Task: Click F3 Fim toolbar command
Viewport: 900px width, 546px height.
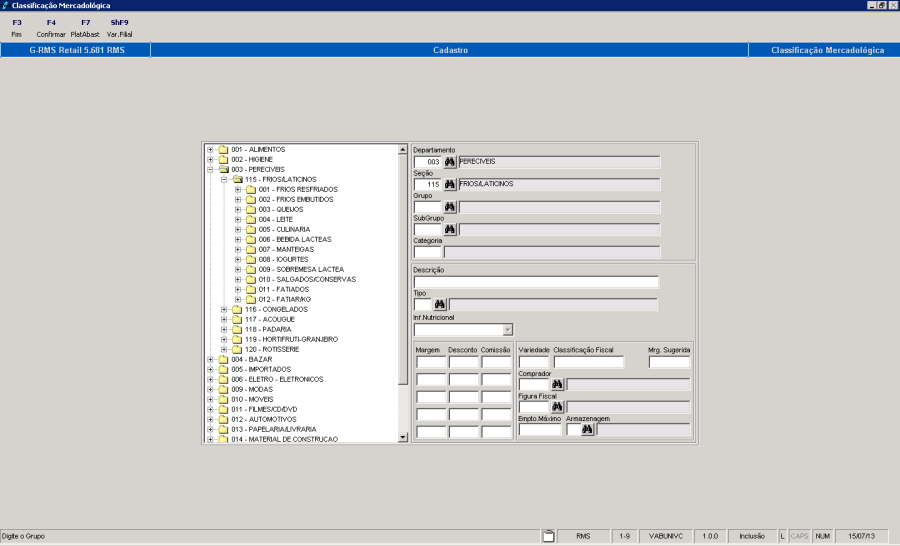Action: click(17, 28)
